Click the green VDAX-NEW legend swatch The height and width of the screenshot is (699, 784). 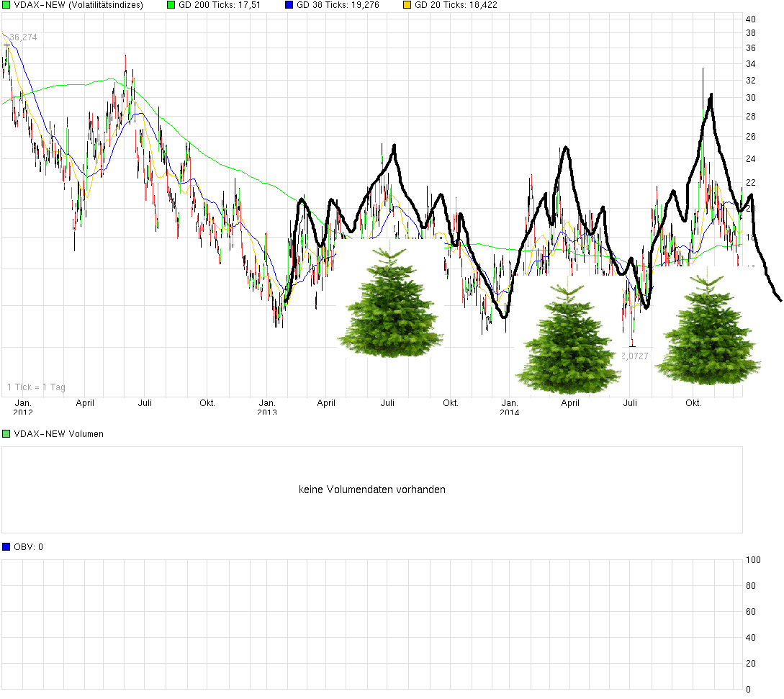click(6, 5)
